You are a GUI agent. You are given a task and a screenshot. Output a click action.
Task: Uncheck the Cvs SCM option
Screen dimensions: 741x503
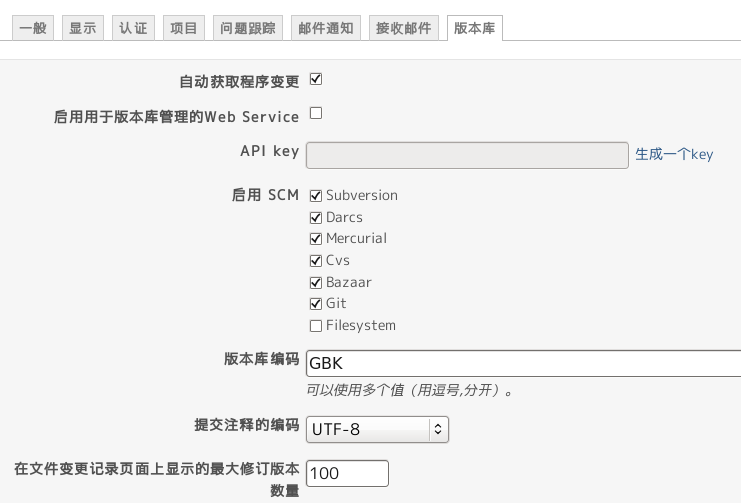tap(316, 260)
